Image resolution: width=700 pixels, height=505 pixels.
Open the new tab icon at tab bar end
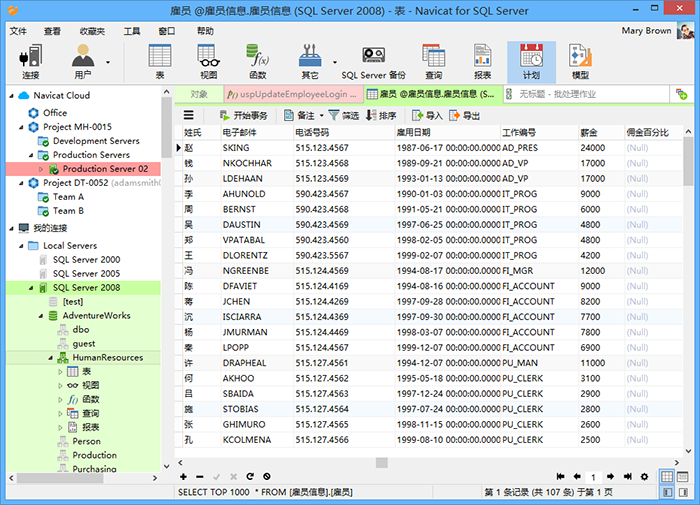click(681, 94)
